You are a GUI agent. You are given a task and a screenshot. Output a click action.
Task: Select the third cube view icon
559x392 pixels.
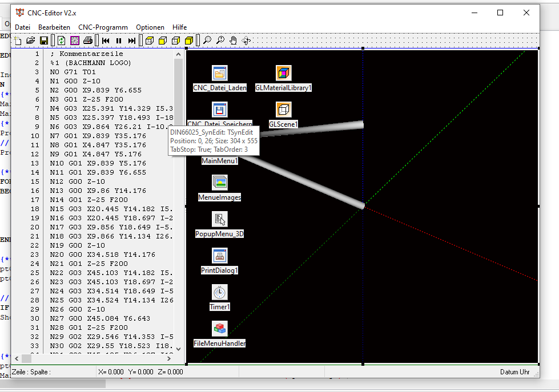point(176,41)
